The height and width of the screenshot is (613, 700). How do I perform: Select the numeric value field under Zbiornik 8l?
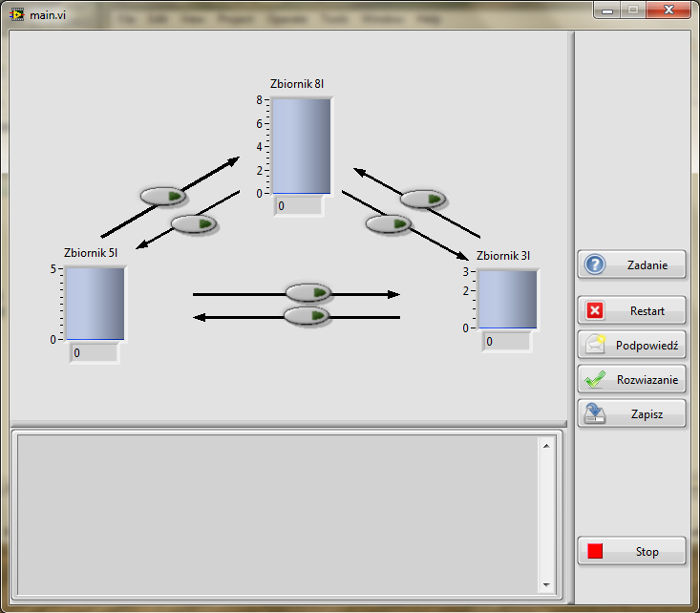298,206
